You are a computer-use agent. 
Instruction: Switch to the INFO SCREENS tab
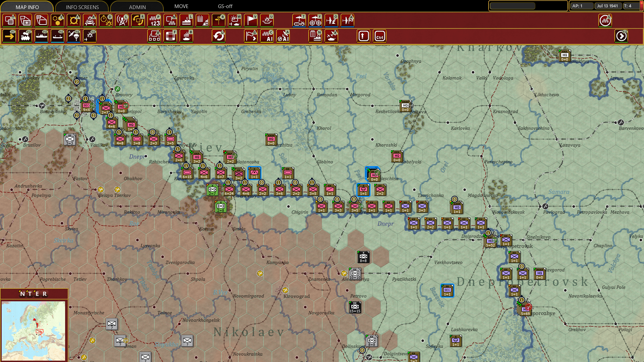tap(82, 7)
